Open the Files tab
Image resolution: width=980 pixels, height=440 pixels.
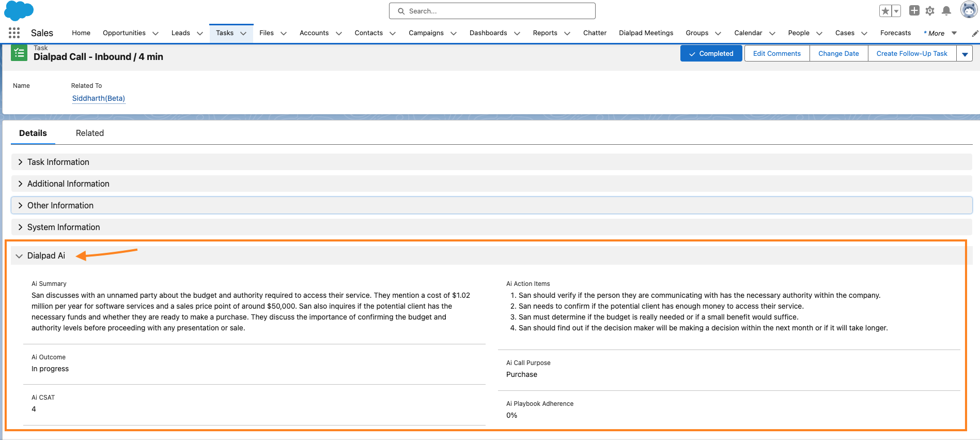click(x=267, y=33)
